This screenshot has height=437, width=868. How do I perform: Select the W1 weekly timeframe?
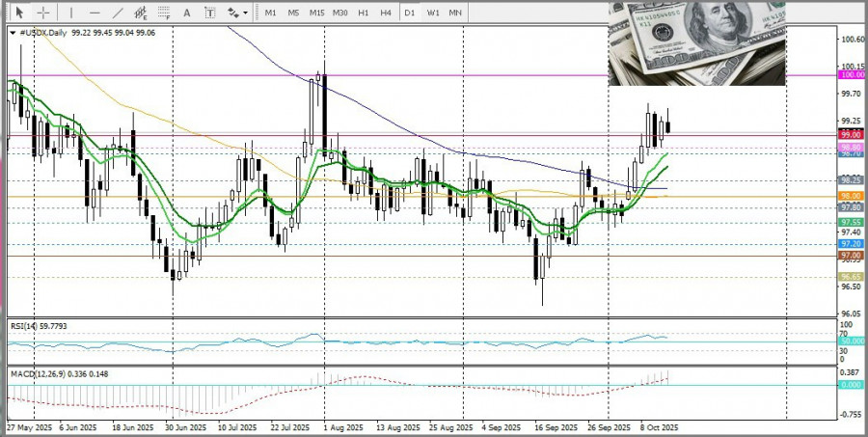click(432, 13)
